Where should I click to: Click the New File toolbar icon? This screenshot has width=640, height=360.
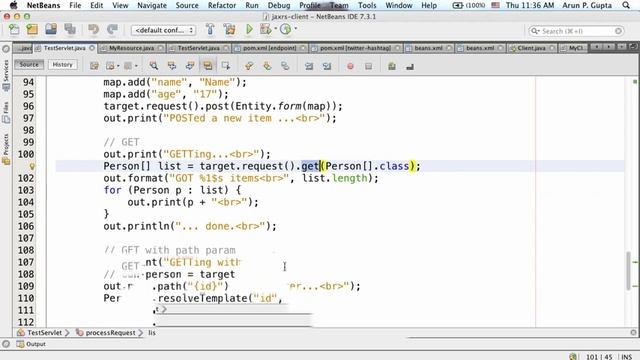click(x=14, y=30)
